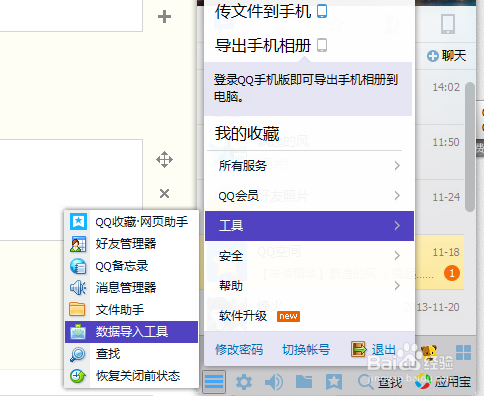The image size is (484, 396).
Task: Choose 文件助手 from tools submenu
Action: point(131,309)
